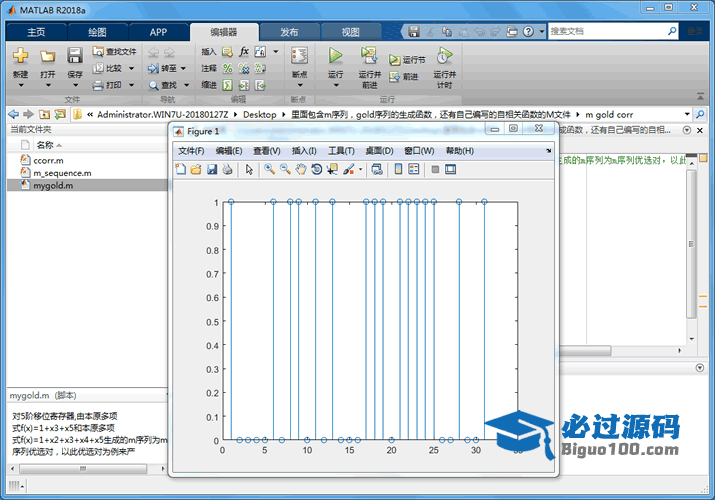This screenshot has height=500, width=715.
Task: Select ccorr.m in the current folder list
Action: tap(47, 160)
